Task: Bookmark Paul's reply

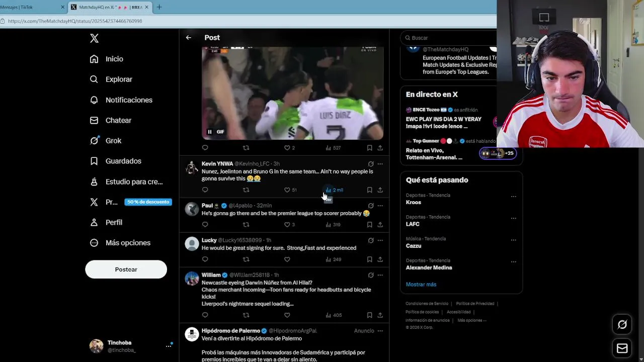Action: 369,225
